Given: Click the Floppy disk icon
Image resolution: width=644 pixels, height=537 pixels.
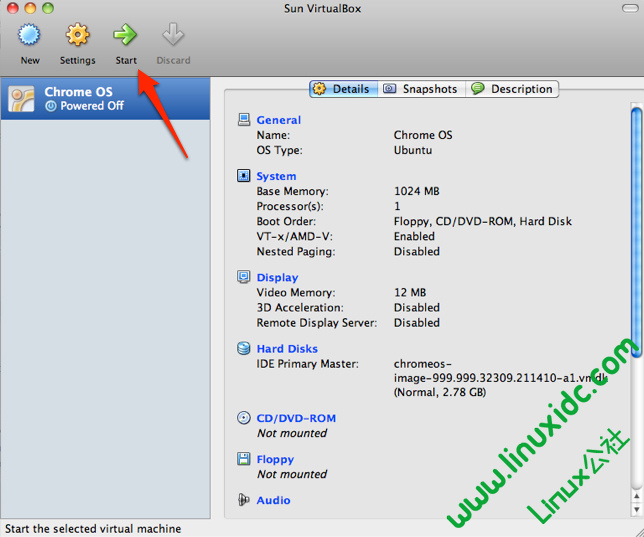Looking at the screenshot, I should point(244,459).
